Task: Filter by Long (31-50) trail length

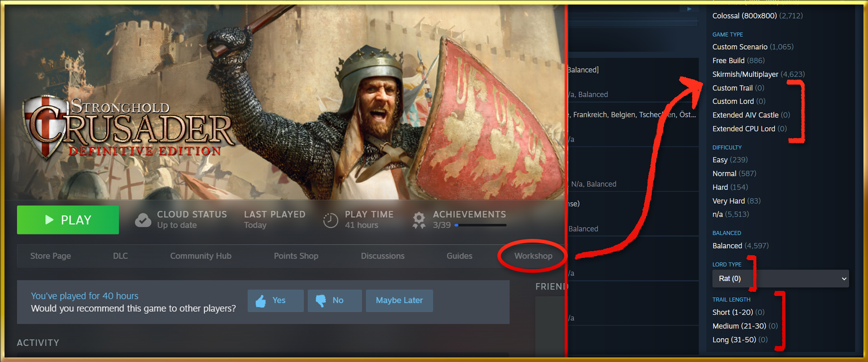Action: [x=740, y=339]
